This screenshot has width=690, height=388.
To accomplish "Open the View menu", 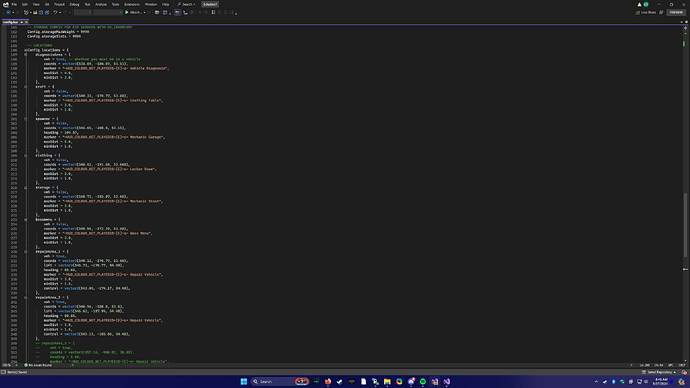I will 36,4.
